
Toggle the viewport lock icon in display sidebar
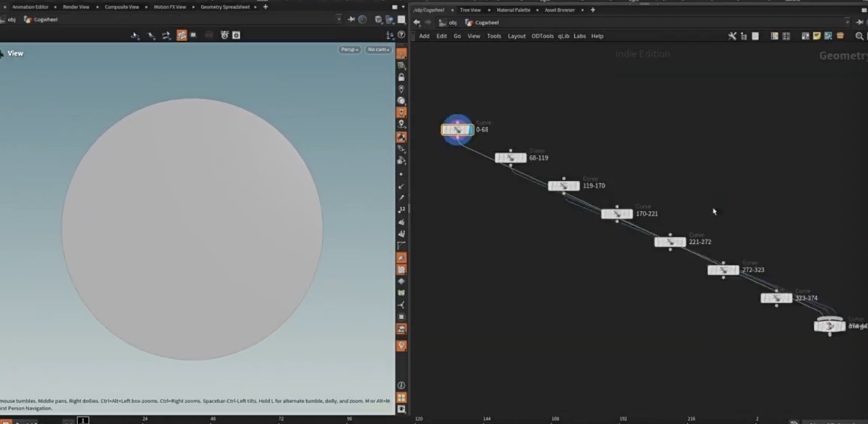(402, 77)
